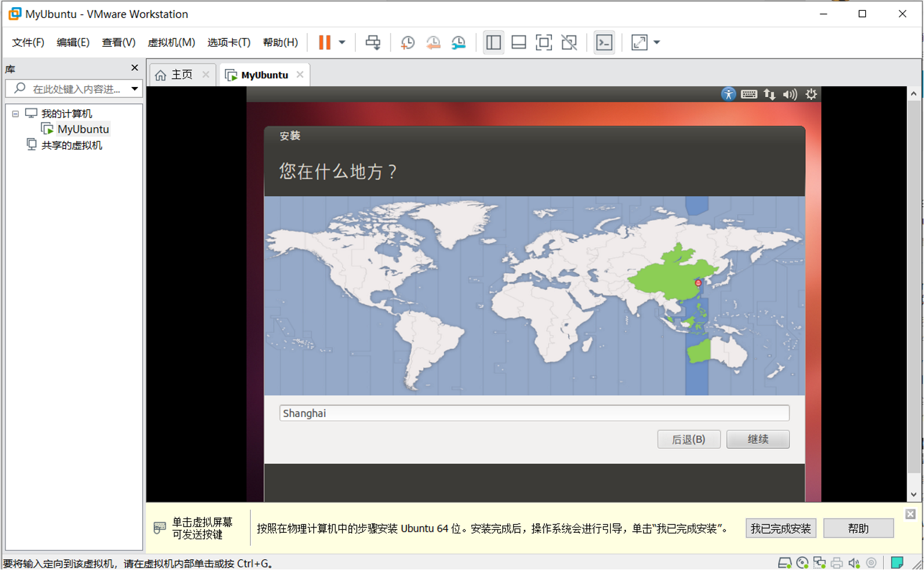Click the VM view scroll down arrow
Screen dimensions: 924x570
click(x=914, y=495)
